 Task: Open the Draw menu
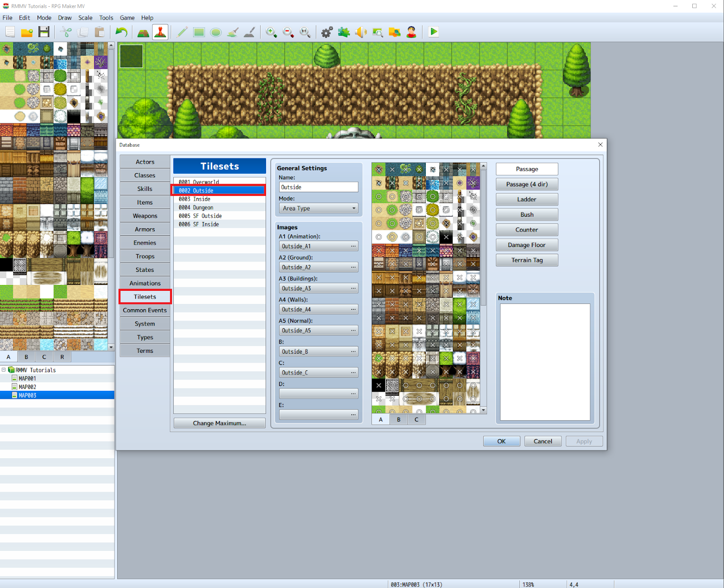click(x=65, y=18)
